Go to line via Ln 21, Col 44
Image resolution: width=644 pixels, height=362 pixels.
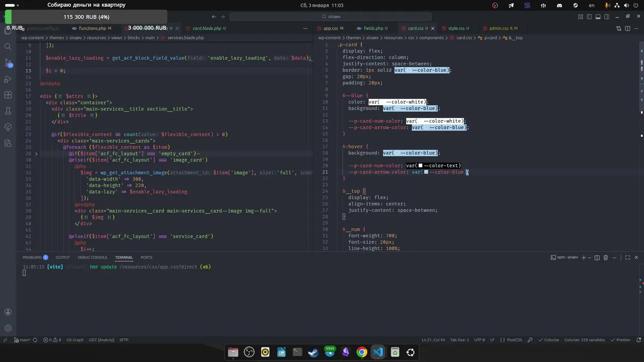pos(433,340)
